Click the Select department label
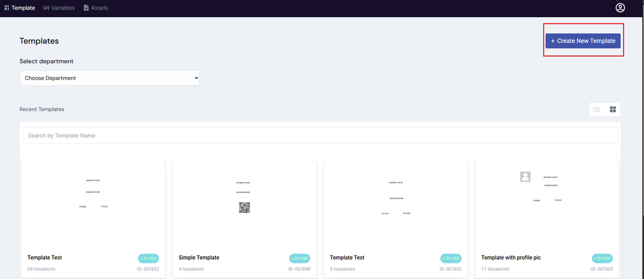Viewport: 644px width, 279px height. [47, 61]
